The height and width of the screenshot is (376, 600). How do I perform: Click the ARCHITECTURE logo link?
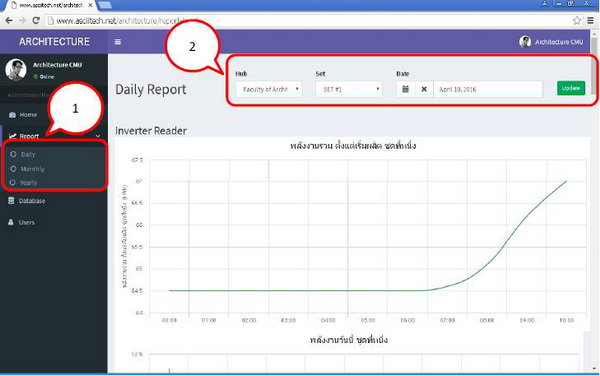[x=54, y=42]
